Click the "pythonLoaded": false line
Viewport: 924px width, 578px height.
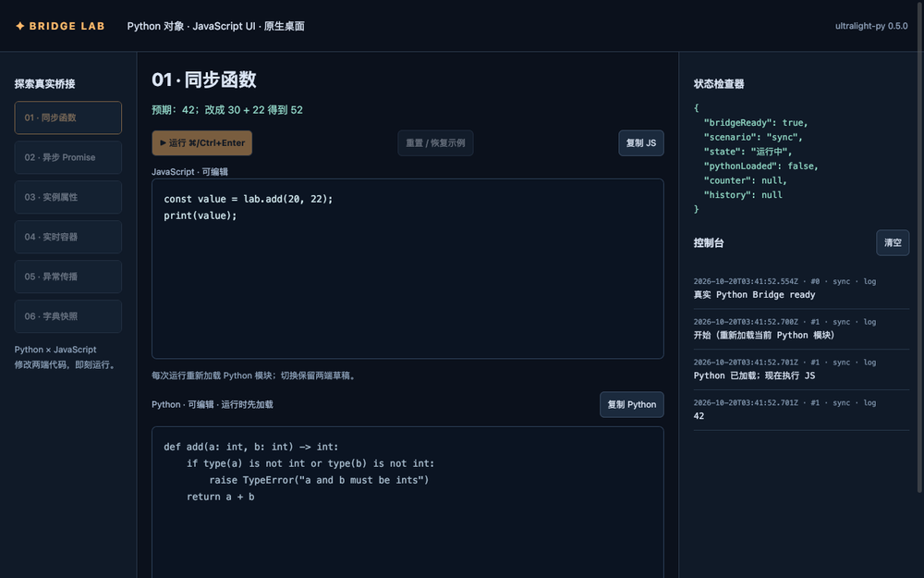point(760,166)
